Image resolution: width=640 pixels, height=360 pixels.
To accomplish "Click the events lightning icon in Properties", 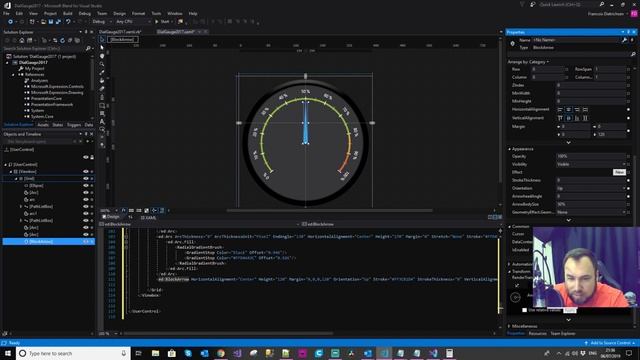I will 632,40.
